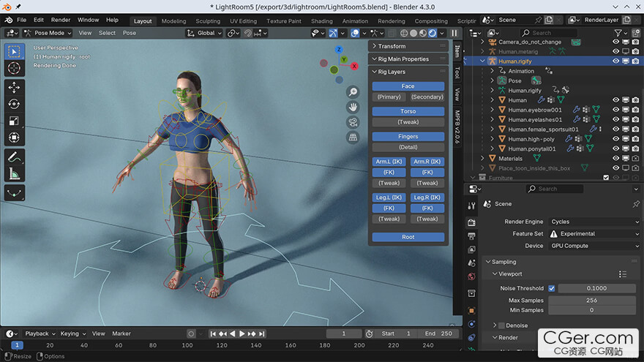Choose the Rotate tool
This screenshot has width=644, height=362.
(15, 105)
